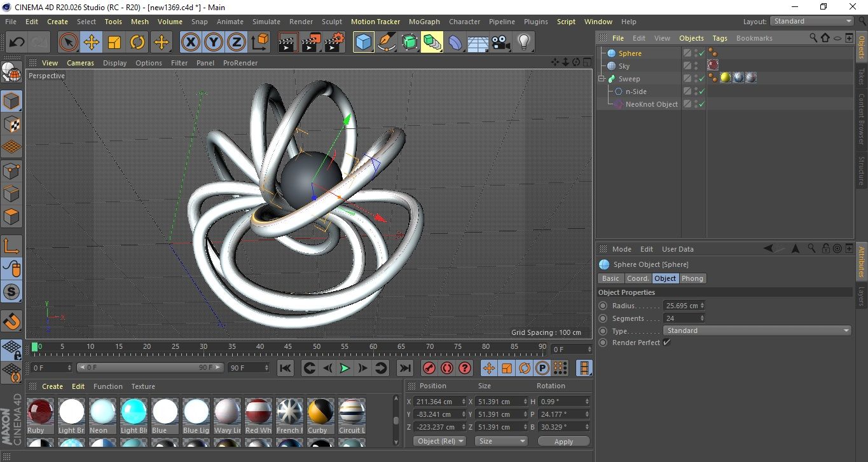Viewport: 868px width, 462px height.
Task: Open the material manager Create menu
Action: pos(53,386)
